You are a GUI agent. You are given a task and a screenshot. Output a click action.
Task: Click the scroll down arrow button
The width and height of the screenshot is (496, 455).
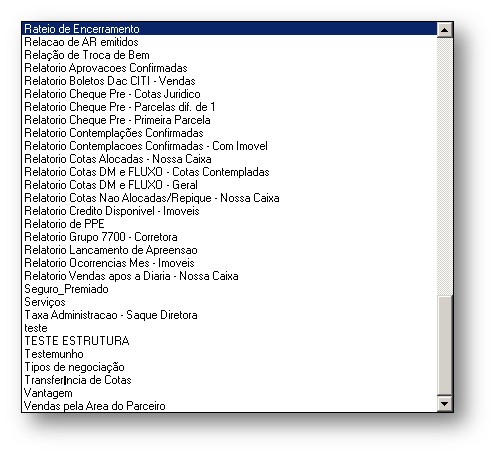(444, 404)
